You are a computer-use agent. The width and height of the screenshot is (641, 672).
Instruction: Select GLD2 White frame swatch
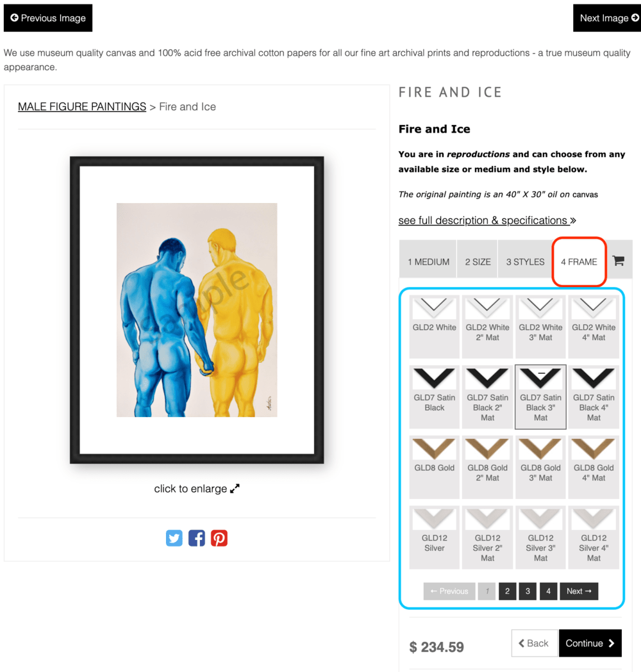435,327
